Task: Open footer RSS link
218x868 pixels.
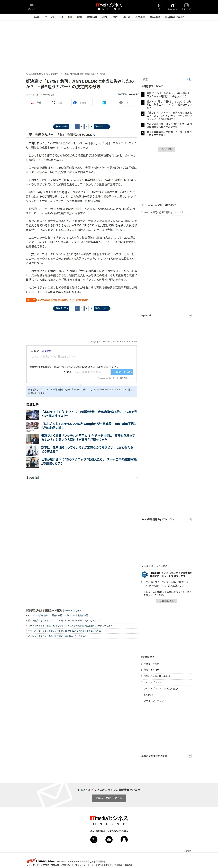Action: point(99,865)
